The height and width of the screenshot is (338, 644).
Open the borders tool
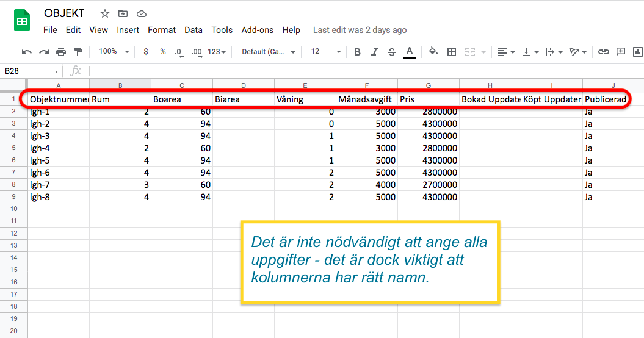[452, 52]
